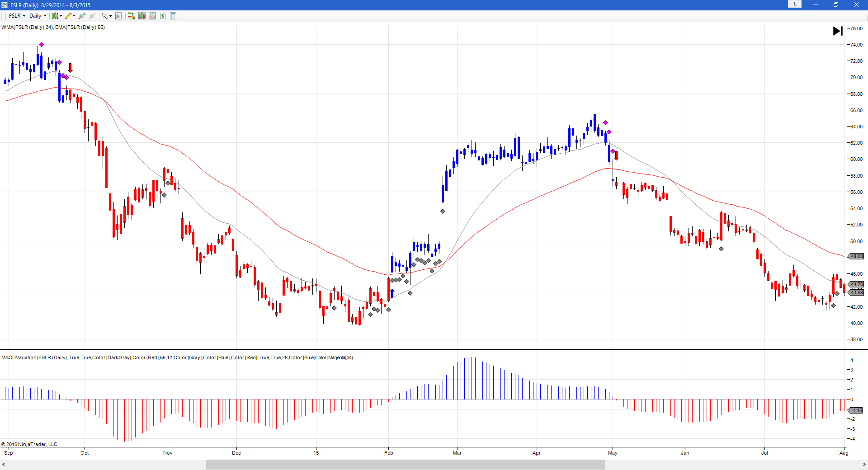868x470 pixels.
Task: Click the scroll-to-latest-bar arrow icon
Action: 838,31
